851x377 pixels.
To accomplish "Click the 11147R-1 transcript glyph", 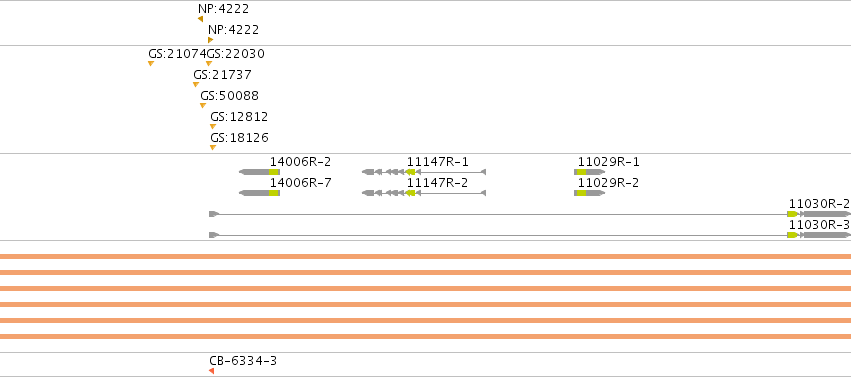I will [x=424, y=172].
